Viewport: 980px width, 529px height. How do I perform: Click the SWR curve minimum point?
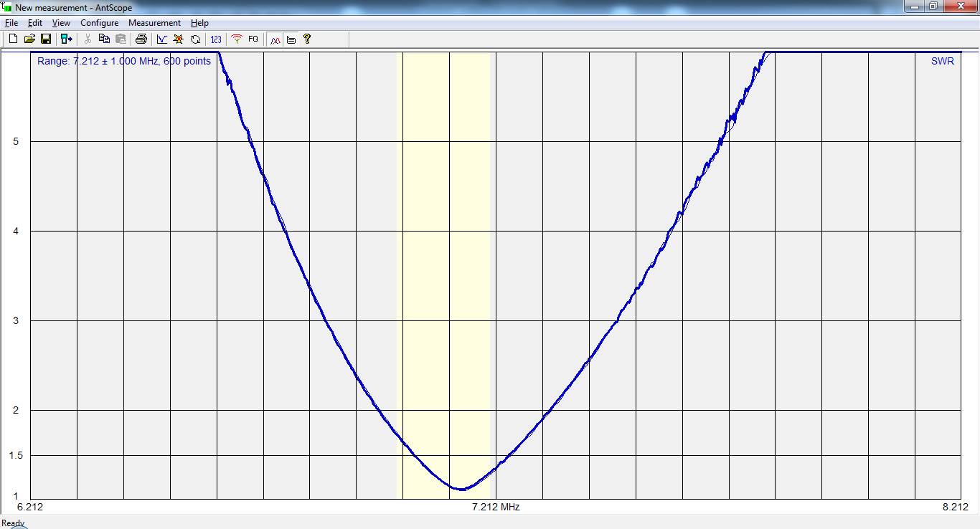tap(461, 489)
